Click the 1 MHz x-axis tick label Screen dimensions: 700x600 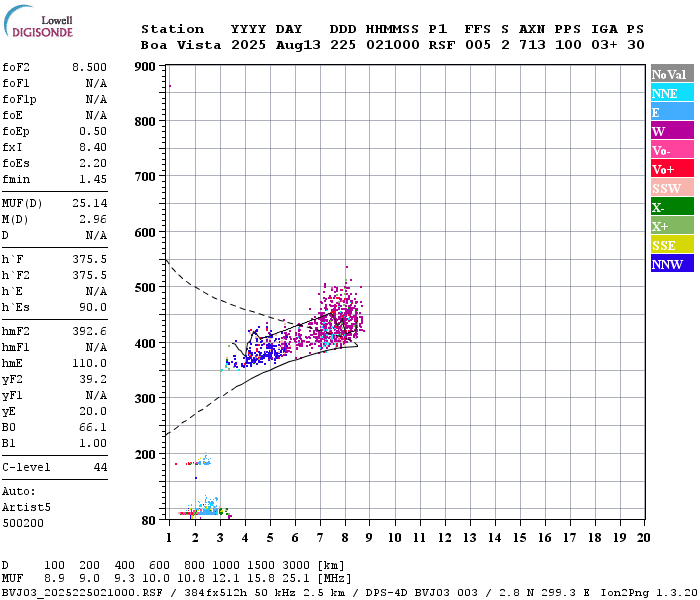pos(169,538)
